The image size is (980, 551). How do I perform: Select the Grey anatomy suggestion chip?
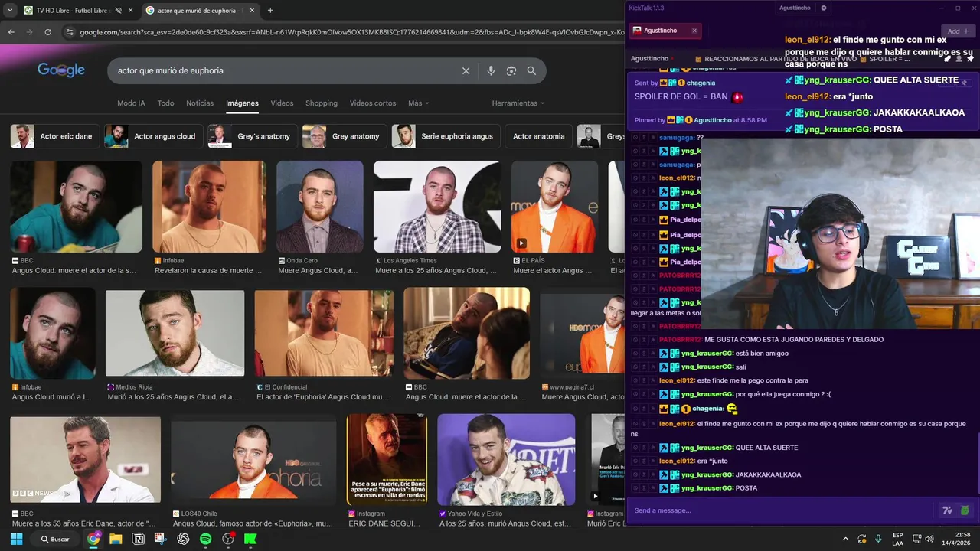pyautogui.click(x=345, y=136)
